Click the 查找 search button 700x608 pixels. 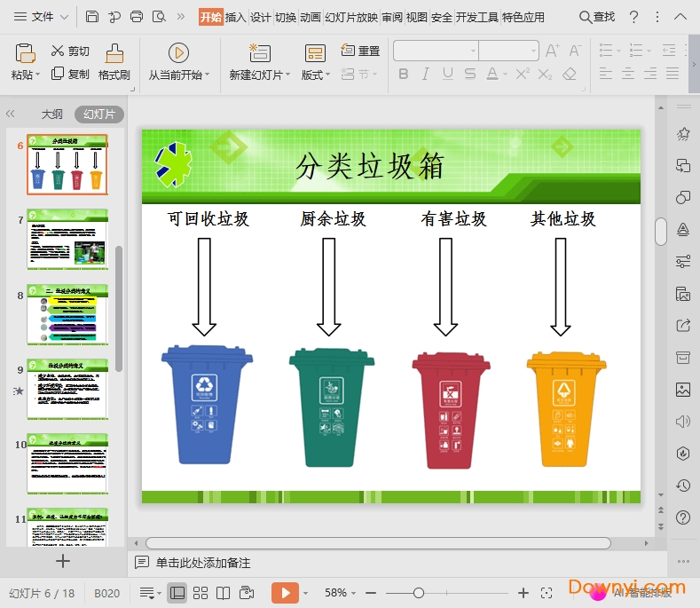(x=597, y=17)
